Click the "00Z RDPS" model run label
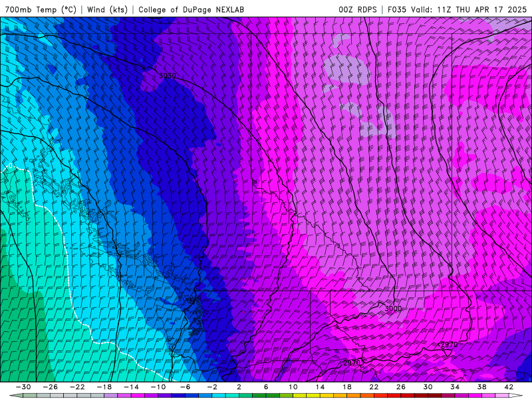 tap(357, 9)
